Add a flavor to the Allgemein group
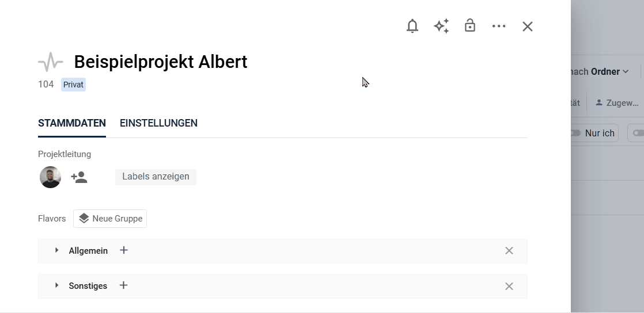Viewport: 644px width, 313px height. (x=124, y=250)
